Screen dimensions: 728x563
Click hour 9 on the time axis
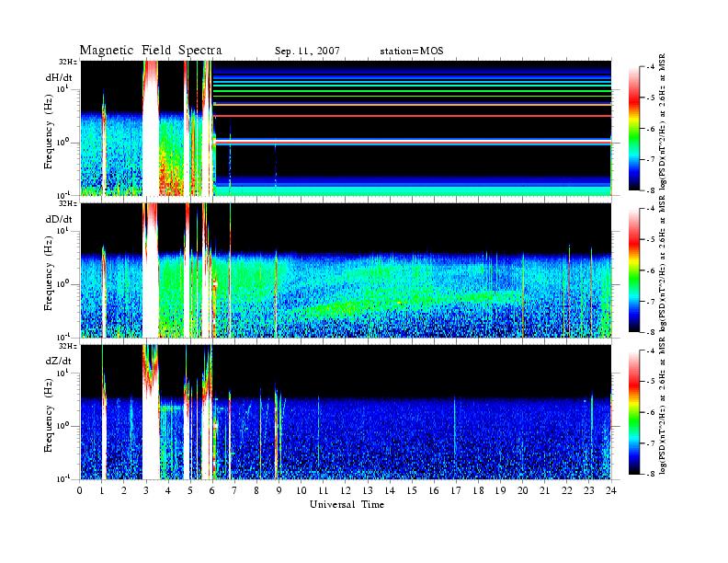[x=279, y=490]
